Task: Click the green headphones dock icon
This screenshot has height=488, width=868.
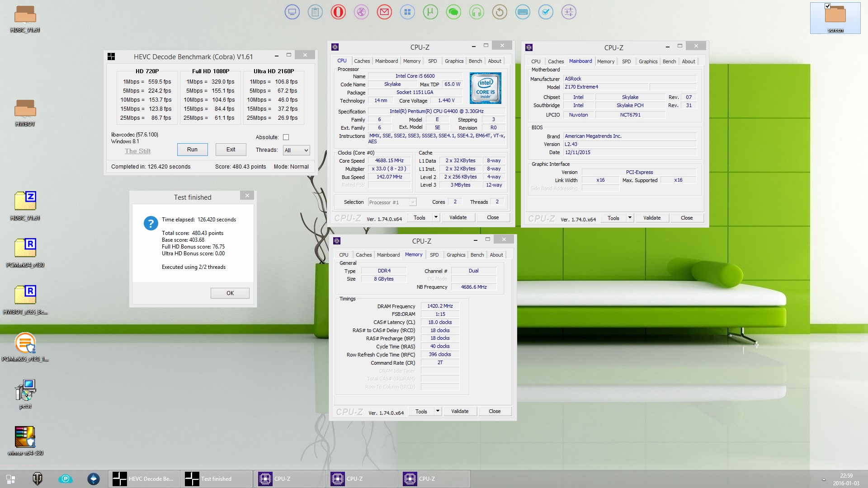Action: [x=476, y=12]
